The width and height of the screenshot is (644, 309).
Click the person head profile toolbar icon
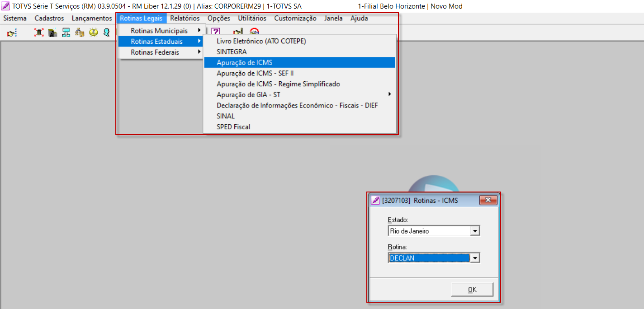[107, 33]
